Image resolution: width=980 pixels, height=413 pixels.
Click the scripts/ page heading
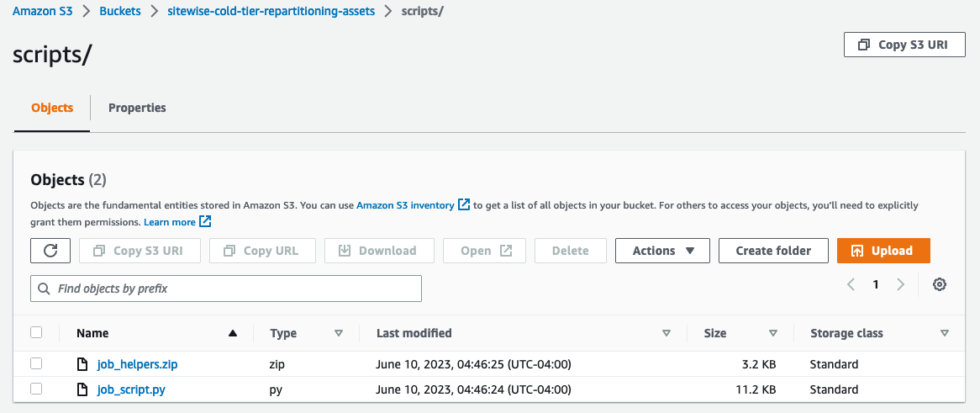tap(52, 55)
